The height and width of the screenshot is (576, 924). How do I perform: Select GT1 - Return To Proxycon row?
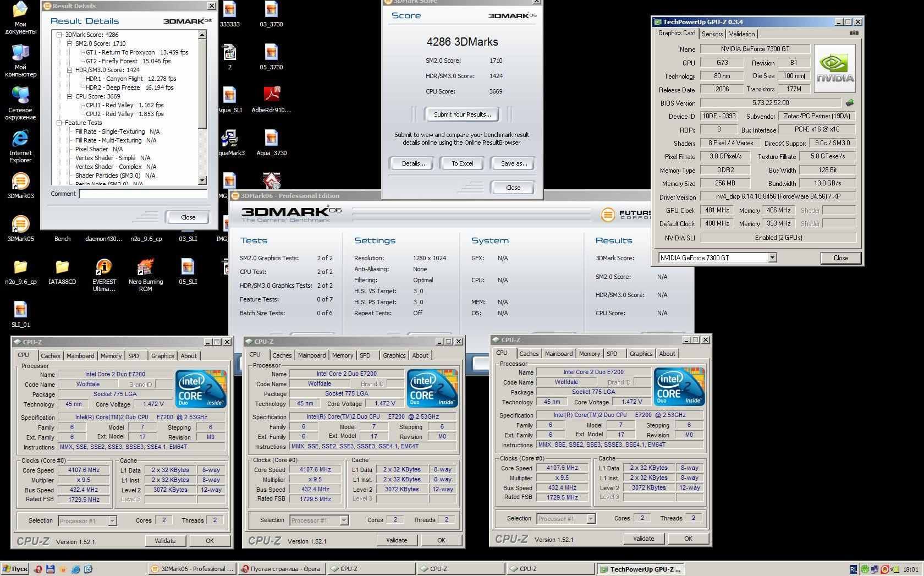pos(137,52)
